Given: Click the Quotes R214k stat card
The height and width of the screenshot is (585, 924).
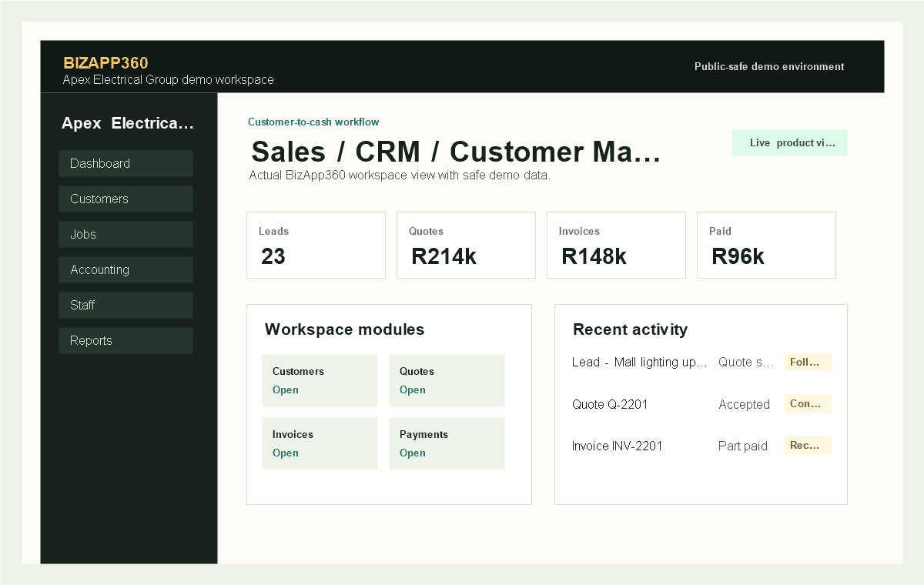Looking at the screenshot, I should tap(466, 245).
